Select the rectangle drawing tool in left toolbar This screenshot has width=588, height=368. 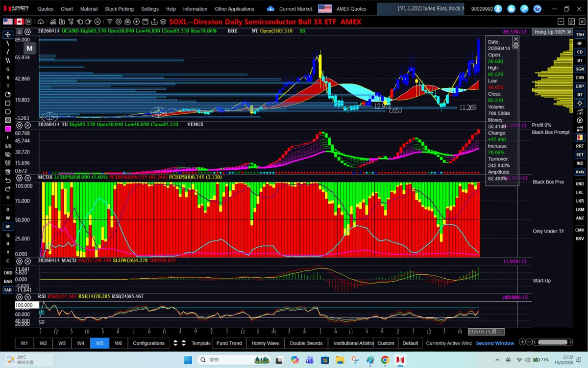coord(8,103)
